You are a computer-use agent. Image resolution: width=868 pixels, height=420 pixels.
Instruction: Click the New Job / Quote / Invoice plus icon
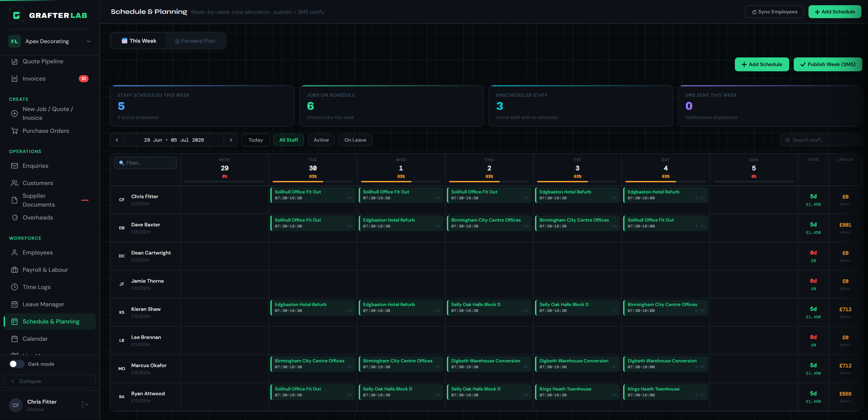coord(14,113)
